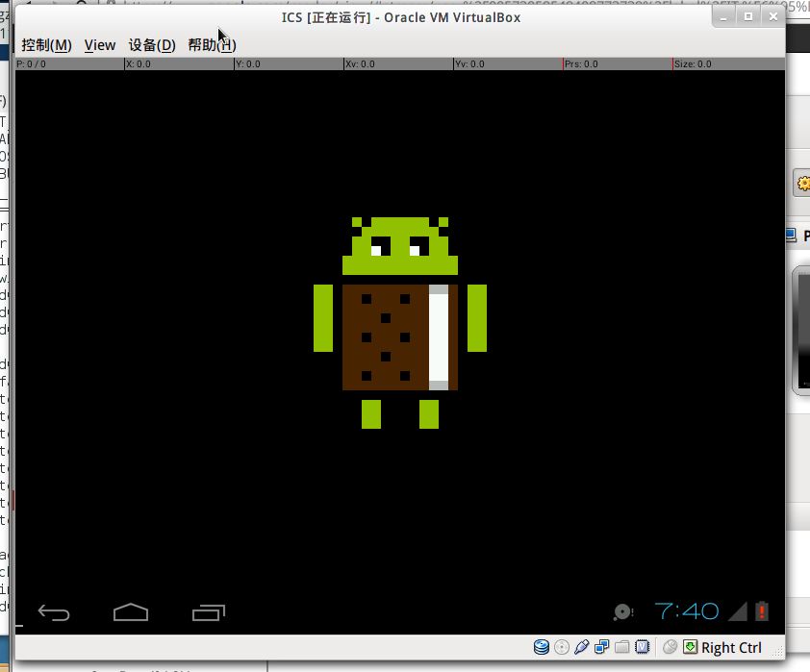Screen dimensions: 810x672
Task: Tap the notification icon beside the clock
Action: tap(623, 612)
